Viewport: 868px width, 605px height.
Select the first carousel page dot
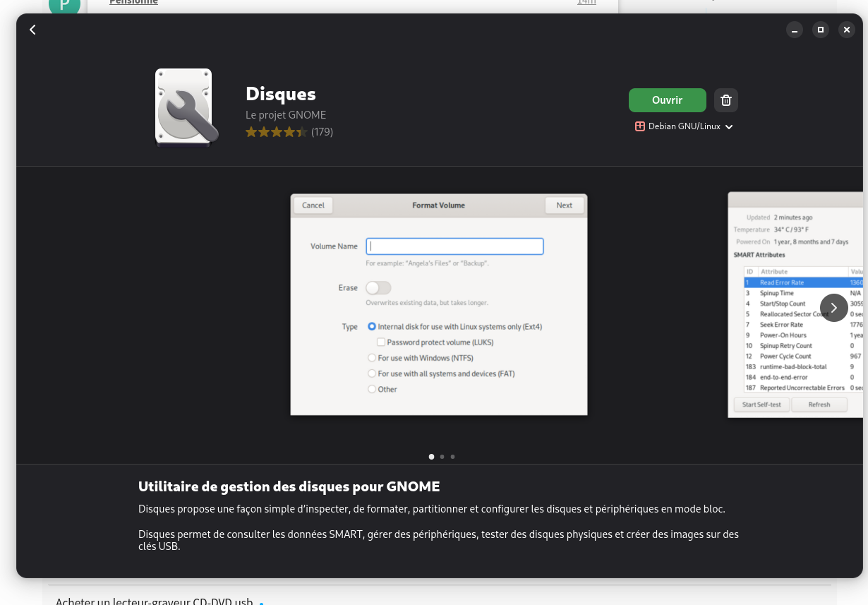432,457
